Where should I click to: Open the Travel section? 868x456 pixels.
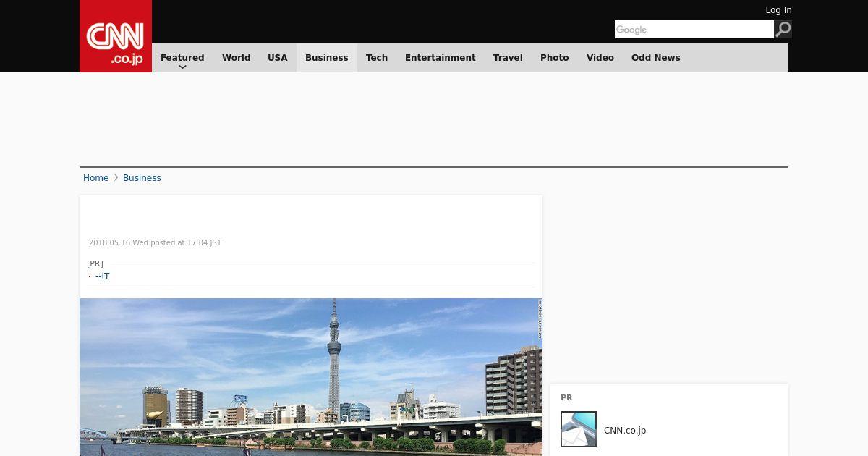point(508,58)
